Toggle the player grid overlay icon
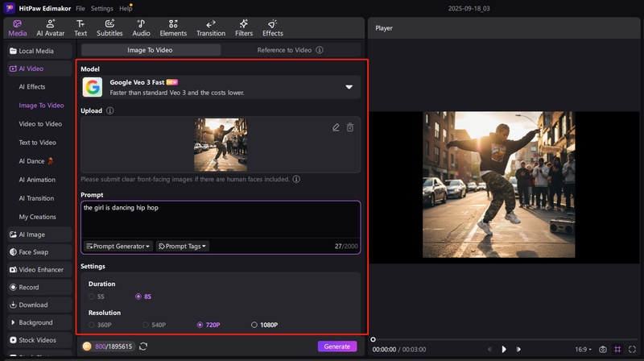This screenshot has height=361, width=644. tap(617, 349)
